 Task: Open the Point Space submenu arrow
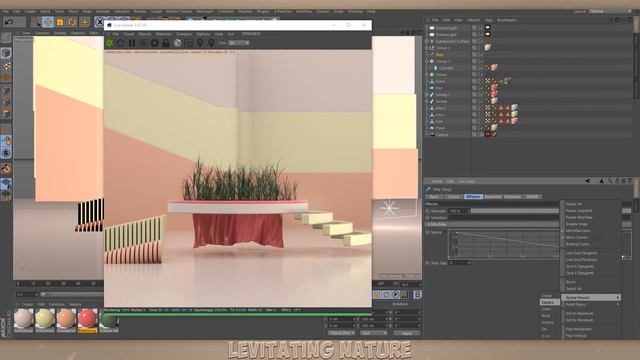click(618, 304)
